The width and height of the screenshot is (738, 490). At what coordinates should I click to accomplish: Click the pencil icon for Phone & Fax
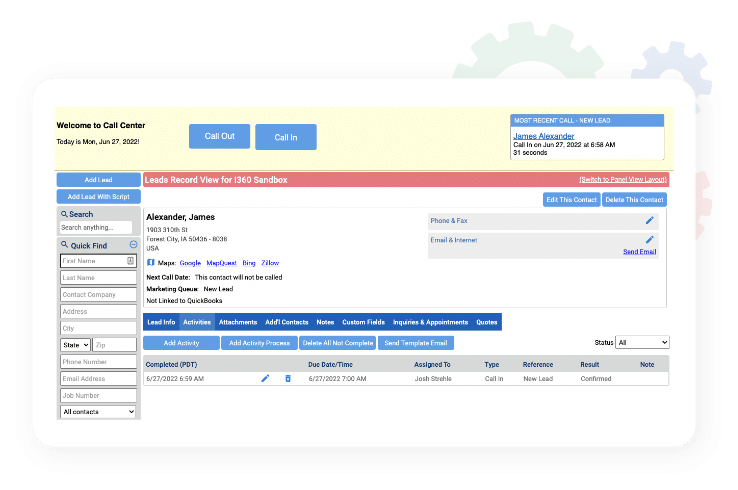[x=650, y=220]
